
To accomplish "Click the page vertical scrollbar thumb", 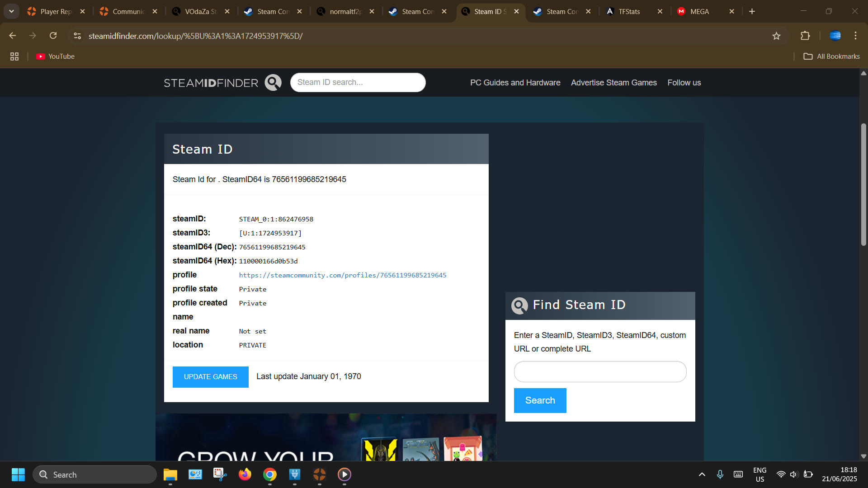I will point(863,184).
